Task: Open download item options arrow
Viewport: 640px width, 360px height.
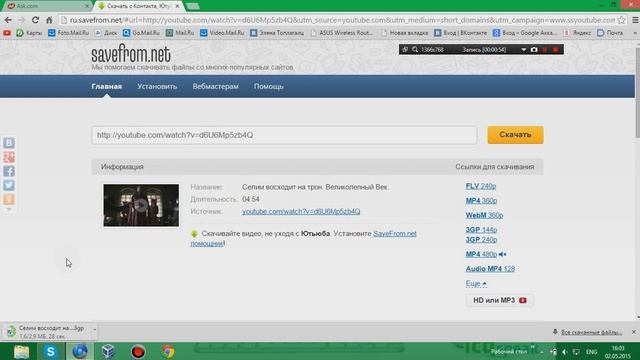Action: coord(94,329)
